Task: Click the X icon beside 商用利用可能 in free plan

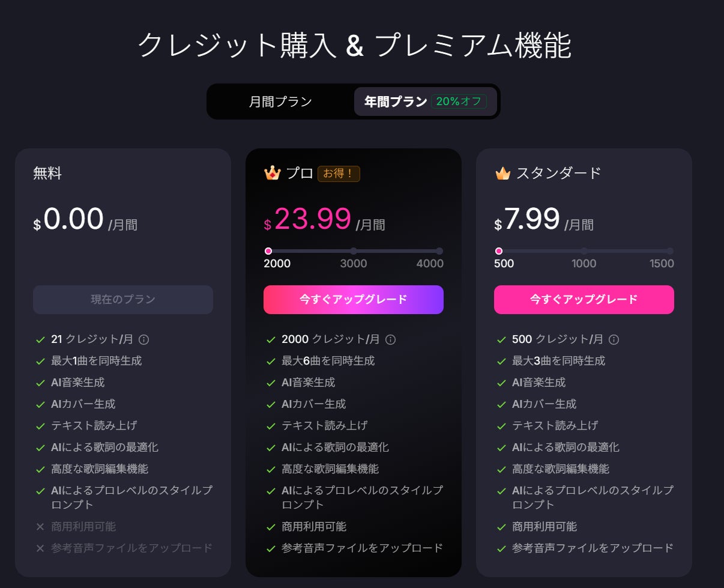Action: pyautogui.click(x=40, y=527)
